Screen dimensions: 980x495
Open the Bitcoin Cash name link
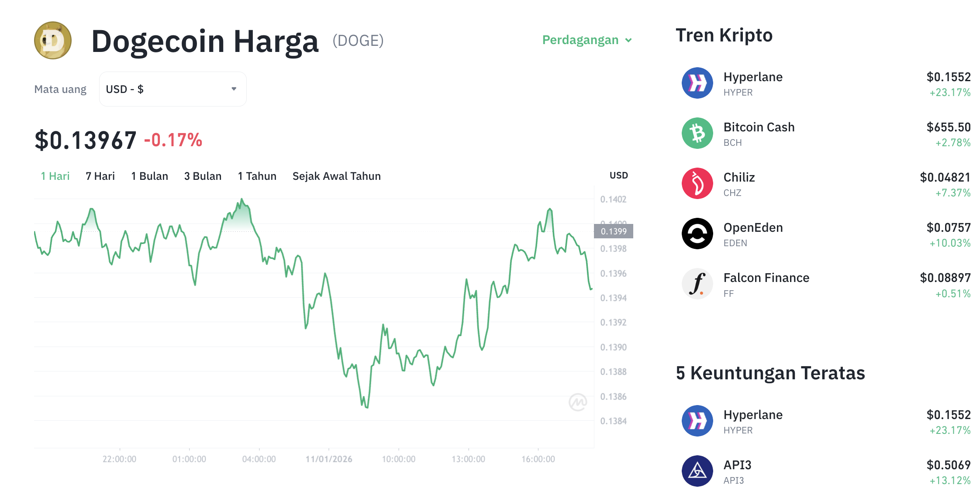(759, 127)
